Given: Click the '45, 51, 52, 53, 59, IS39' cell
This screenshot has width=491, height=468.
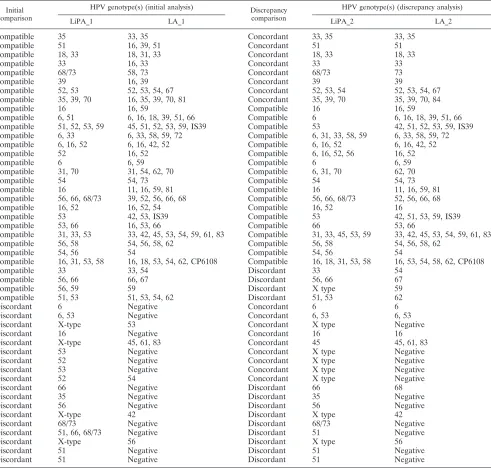Looking at the screenshot, I should point(167,127).
